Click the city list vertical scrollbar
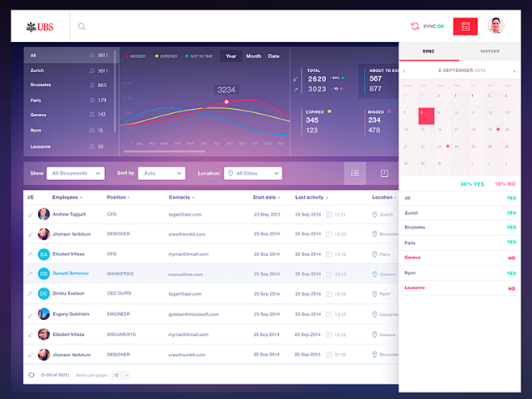 tap(115, 90)
